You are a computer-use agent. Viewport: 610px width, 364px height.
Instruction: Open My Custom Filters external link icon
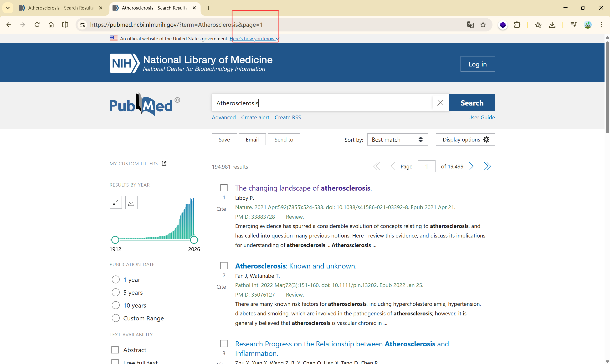pyautogui.click(x=164, y=163)
